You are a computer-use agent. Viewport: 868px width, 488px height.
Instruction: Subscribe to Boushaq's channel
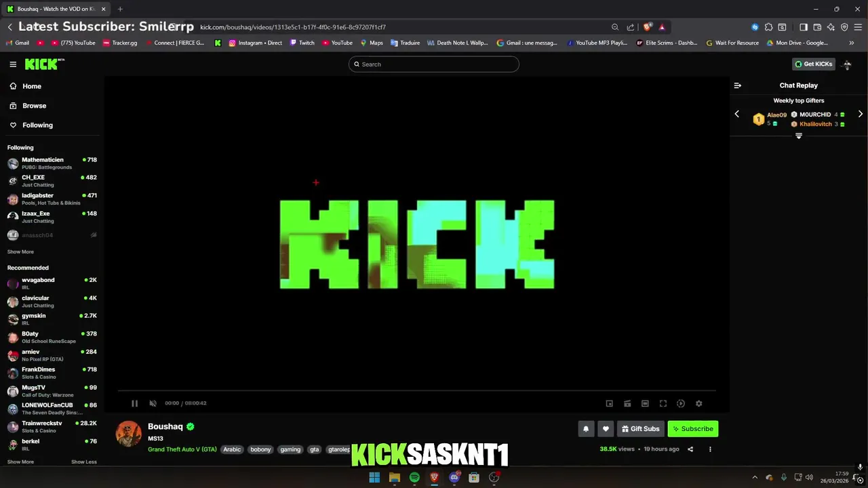693,428
